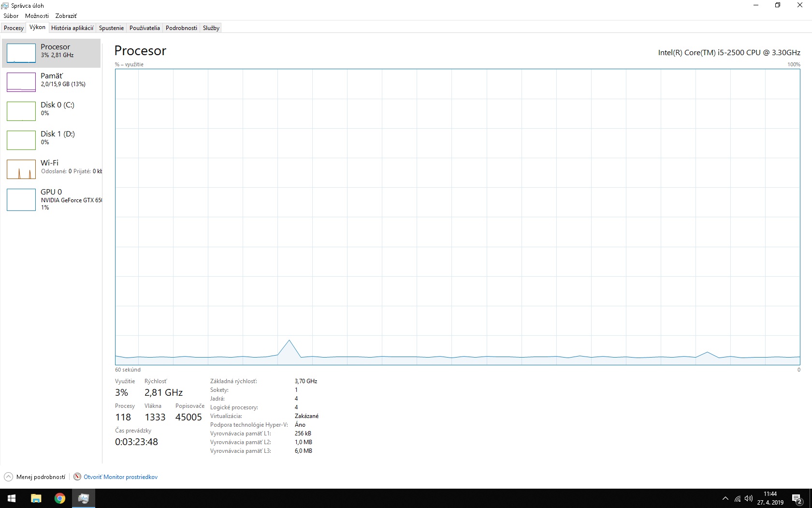Click the 100% graph scale label
This screenshot has height=508, width=812.
coord(794,64)
